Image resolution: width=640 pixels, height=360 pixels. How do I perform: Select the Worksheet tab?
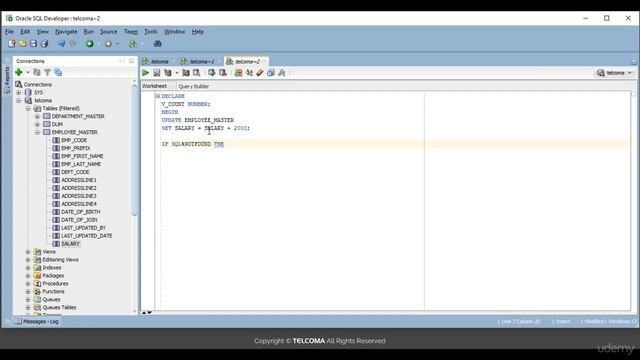point(154,86)
